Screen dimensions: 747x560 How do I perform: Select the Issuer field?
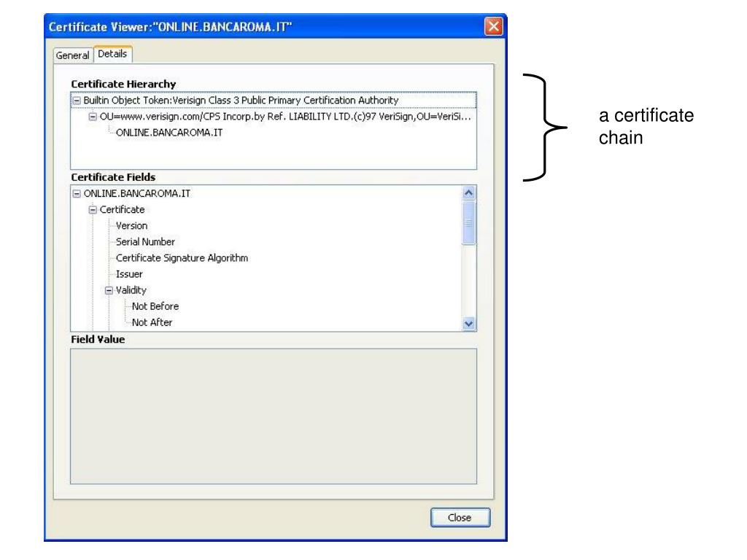[129, 274]
